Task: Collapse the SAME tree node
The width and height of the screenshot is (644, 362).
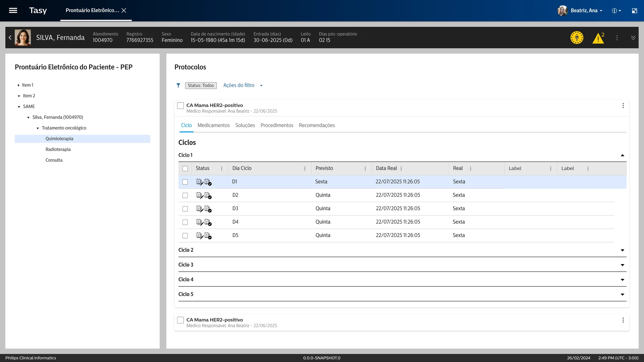Action: pyautogui.click(x=19, y=107)
